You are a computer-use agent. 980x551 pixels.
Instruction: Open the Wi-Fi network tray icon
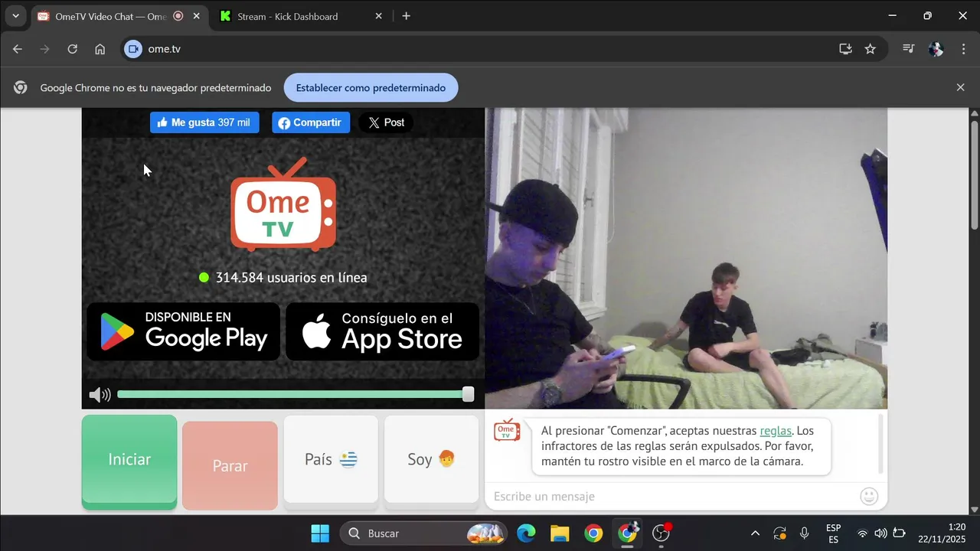coord(863,533)
